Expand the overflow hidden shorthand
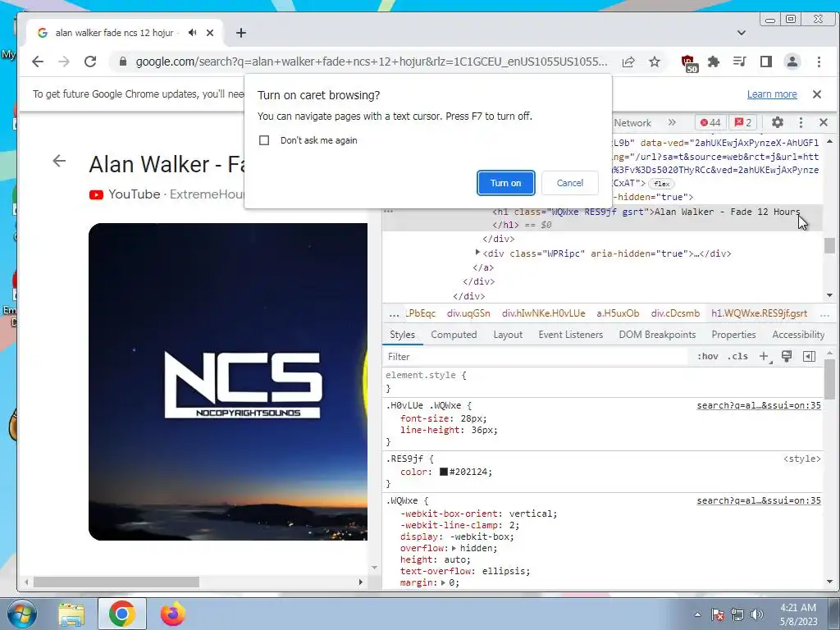The width and height of the screenshot is (840, 630). tap(454, 549)
